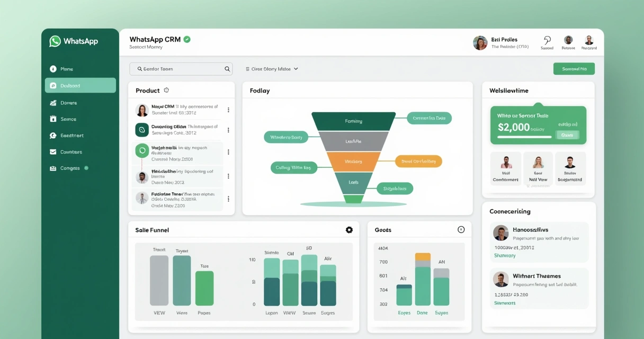The width and height of the screenshot is (644, 339).
Task: Open the sidebar item with the envelope icon
Action: [80, 152]
